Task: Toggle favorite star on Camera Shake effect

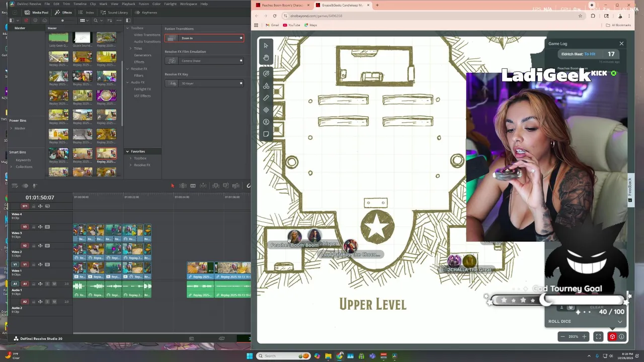Action: tap(241, 61)
